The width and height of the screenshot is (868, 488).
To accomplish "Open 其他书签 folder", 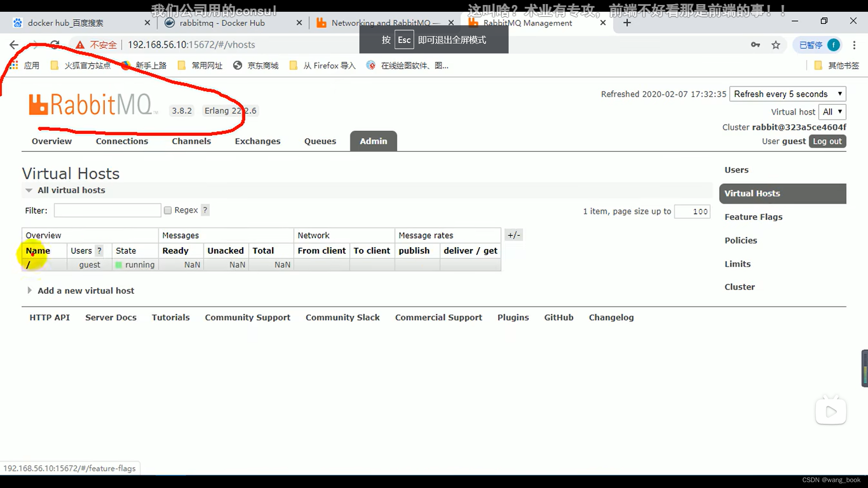I will coord(836,66).
